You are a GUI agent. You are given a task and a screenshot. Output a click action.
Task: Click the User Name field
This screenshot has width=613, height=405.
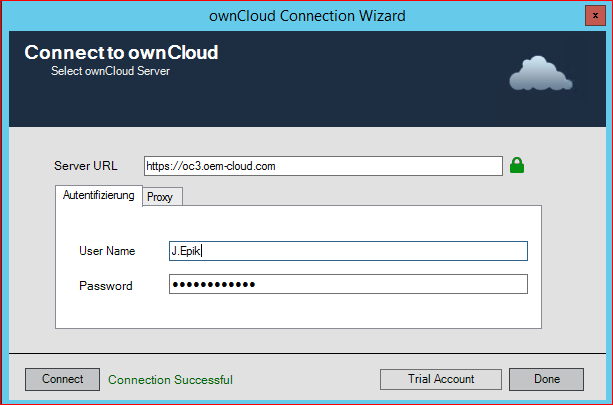coord(348,251)
